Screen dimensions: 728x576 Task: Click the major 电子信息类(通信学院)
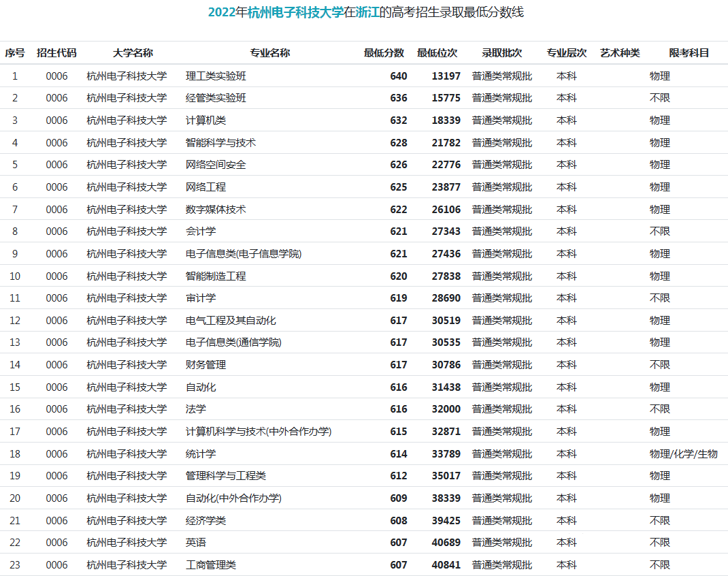(233, 342)
